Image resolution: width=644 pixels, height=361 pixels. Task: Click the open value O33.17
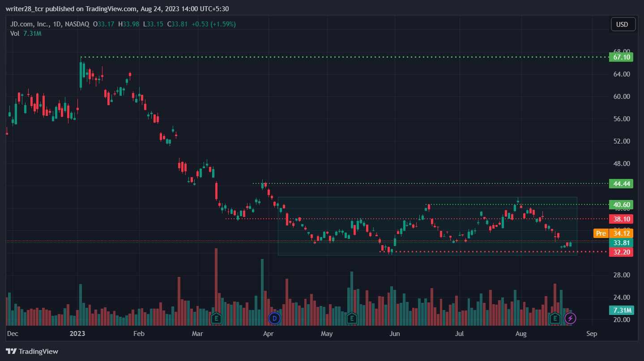103,24
